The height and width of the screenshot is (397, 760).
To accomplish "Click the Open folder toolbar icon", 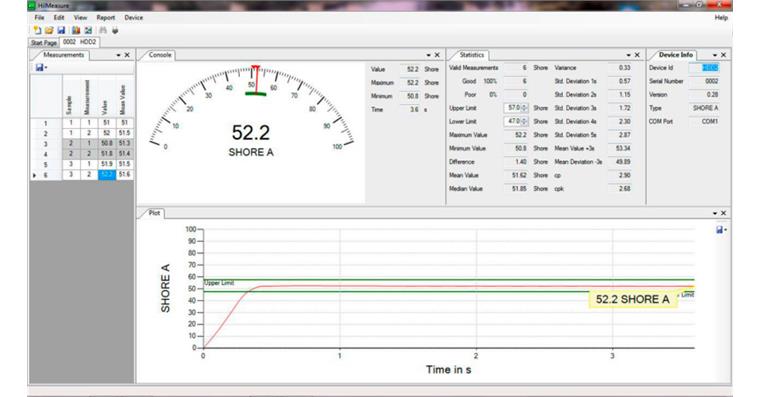I will (x=49, y=31).
